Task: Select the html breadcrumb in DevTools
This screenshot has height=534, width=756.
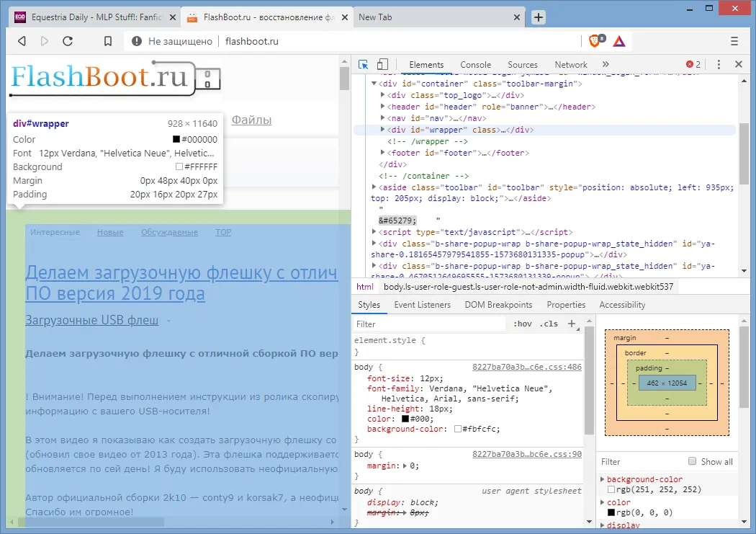Action: point(365,287)
